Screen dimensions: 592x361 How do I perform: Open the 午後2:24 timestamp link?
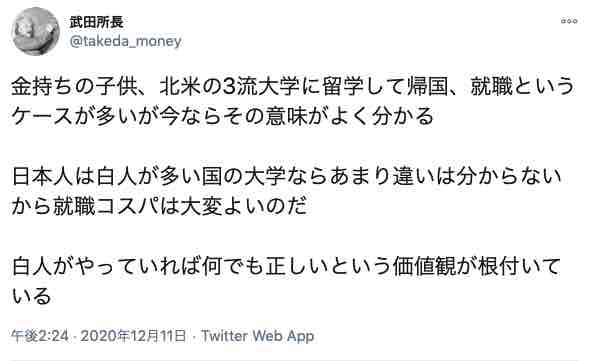[x=40, y=336]
